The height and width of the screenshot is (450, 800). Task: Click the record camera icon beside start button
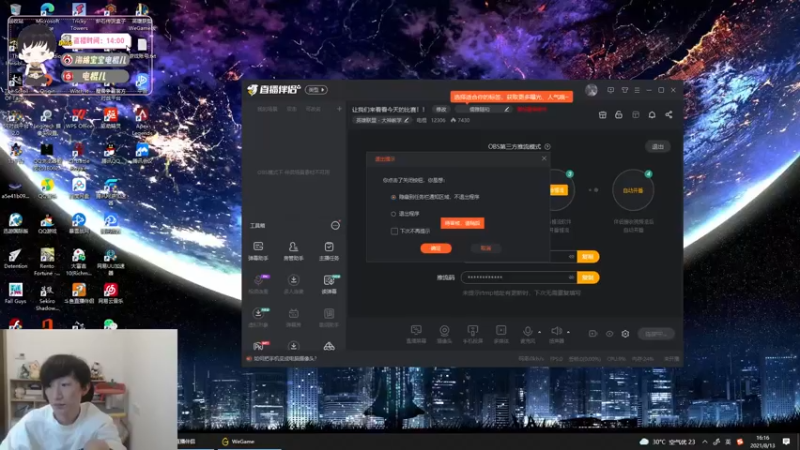(x=592, y=334)
